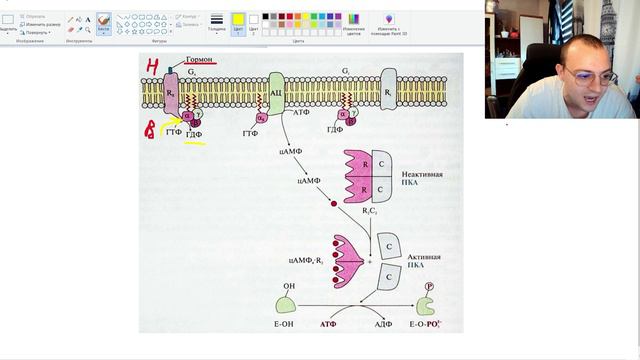
Task: Choose the straight line shape
Action: (120, 17)
